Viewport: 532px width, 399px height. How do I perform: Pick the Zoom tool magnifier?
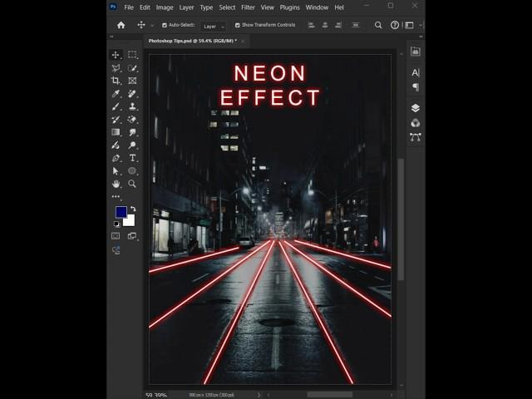132,184
